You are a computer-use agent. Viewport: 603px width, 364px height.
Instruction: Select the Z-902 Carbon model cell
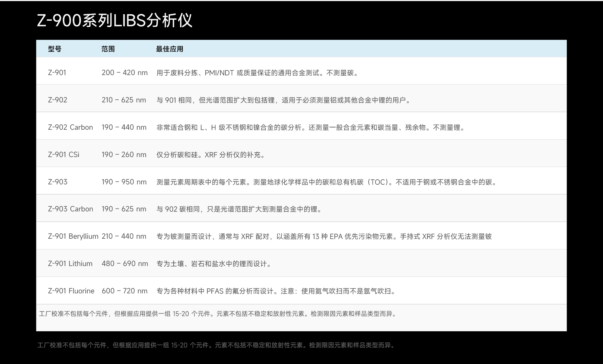point(70,127)
